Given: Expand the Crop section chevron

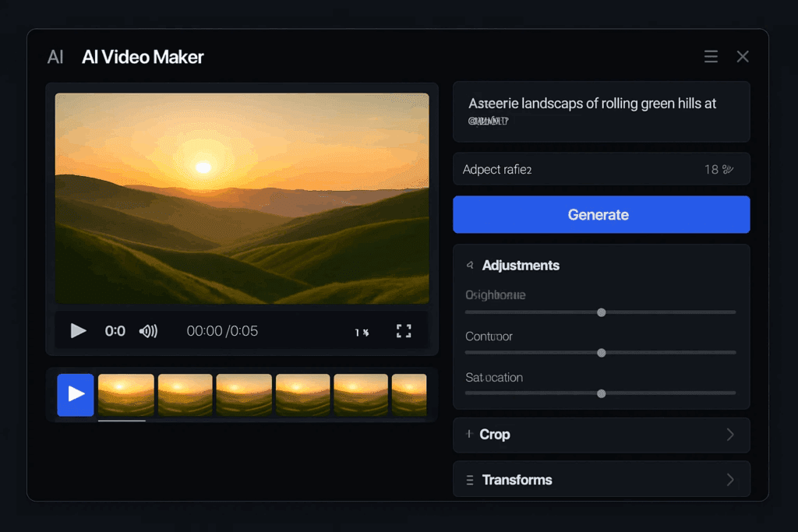Looking at the screenshot, I should click(x=729, y=435).
